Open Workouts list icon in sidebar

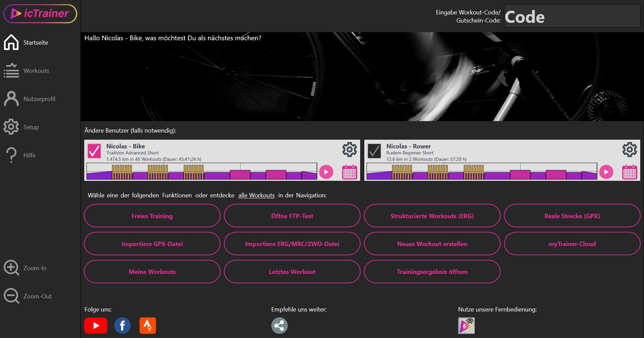coord(11,70)
